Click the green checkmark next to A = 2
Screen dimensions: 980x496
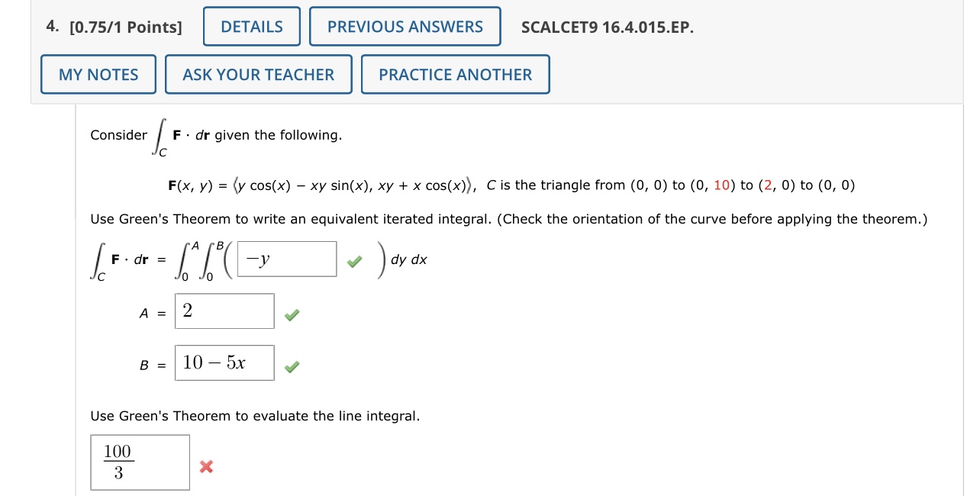click(291, 314)
